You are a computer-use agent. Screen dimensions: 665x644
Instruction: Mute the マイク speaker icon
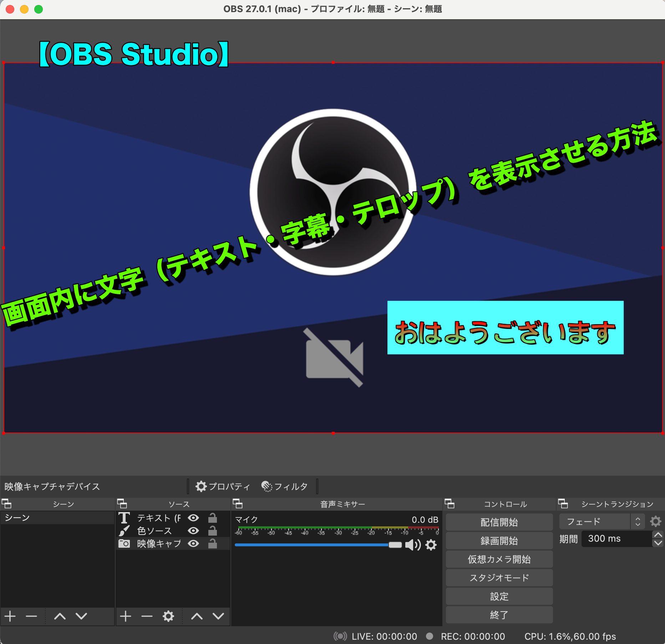[x=413, y=545]
